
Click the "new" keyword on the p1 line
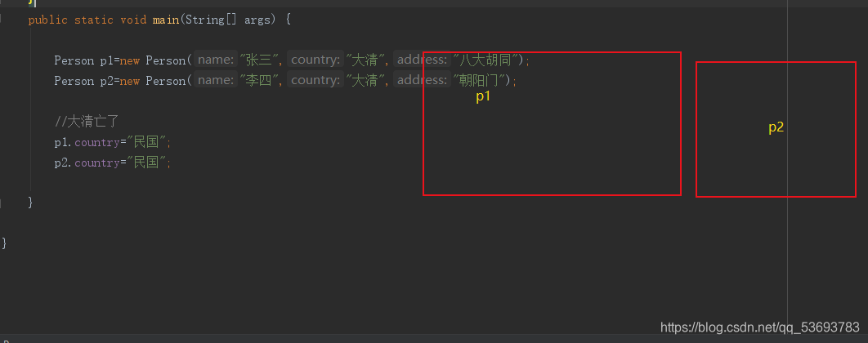coord(129,60)
